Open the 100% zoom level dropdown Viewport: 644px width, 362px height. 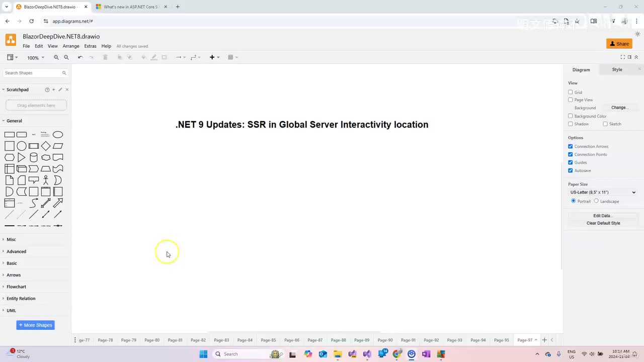point(36,58)
